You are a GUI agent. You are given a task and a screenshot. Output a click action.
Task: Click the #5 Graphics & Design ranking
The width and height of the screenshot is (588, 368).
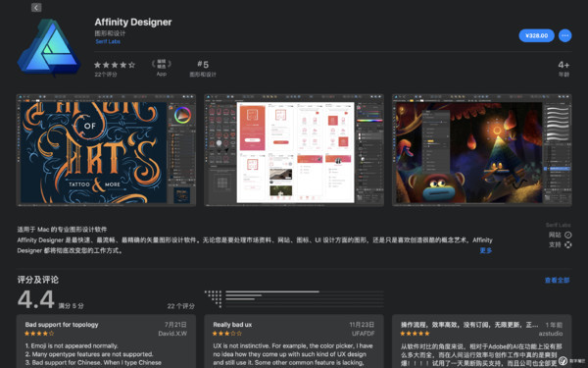coord(203,69)
